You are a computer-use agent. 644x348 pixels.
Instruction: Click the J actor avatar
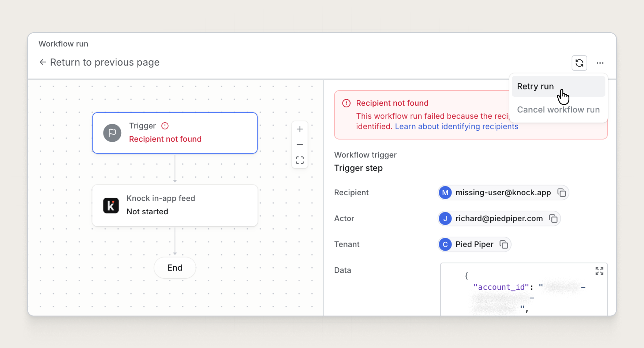[x=445, y=219]
